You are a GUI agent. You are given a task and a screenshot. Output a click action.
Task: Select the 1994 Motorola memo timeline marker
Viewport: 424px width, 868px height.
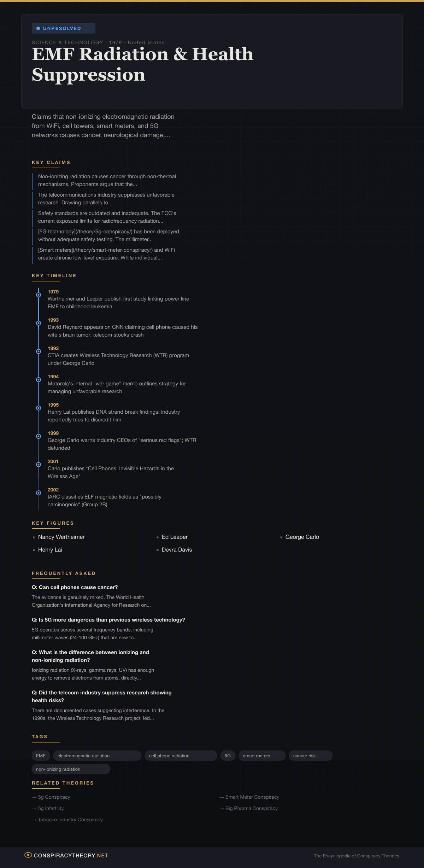click(x=39, y=380)
